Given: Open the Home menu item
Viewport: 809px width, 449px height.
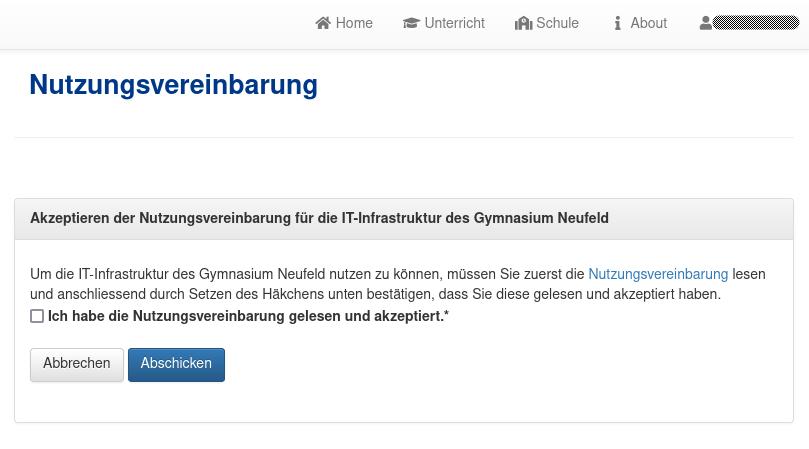Looking at the screenshot, I should (354, 23).
